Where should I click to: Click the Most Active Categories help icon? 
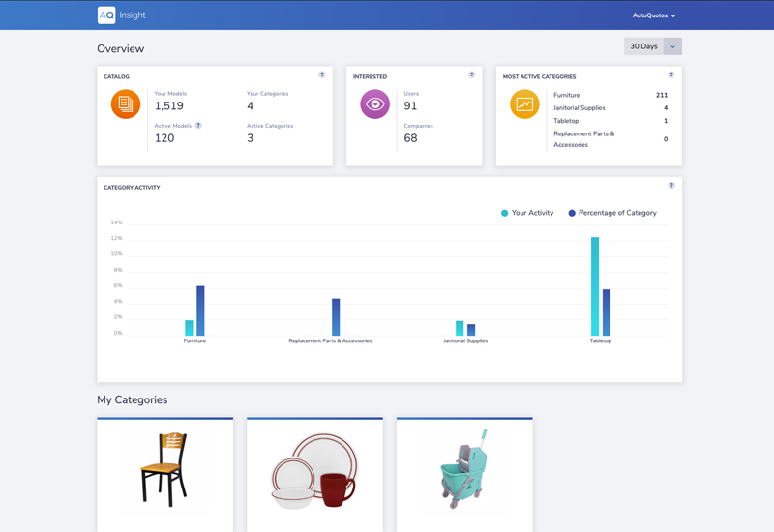pyautogui.click(x=671, y=74)
